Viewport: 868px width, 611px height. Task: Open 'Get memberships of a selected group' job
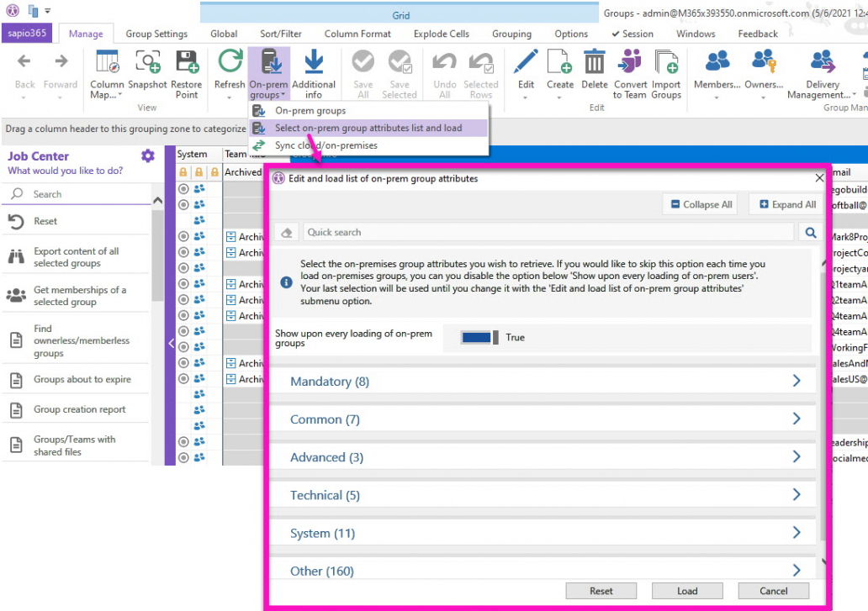tap(77, 296)
